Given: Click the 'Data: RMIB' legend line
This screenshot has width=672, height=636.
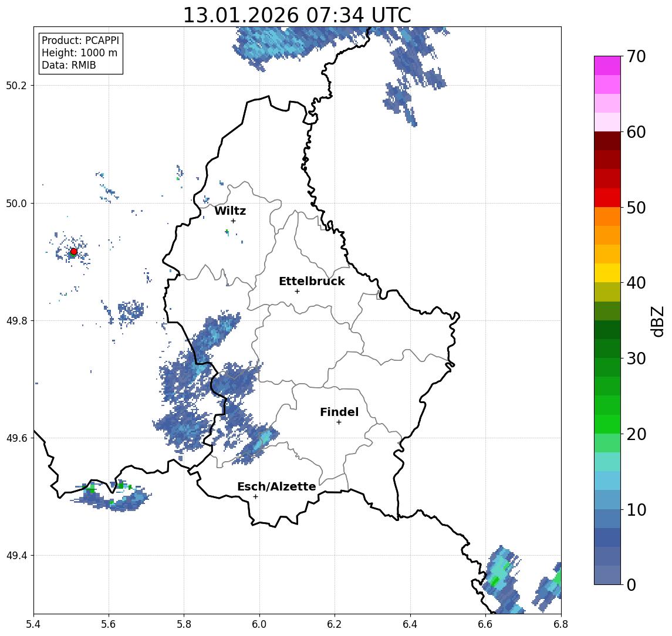Looking at the screenshot, I should coord(69,65).
